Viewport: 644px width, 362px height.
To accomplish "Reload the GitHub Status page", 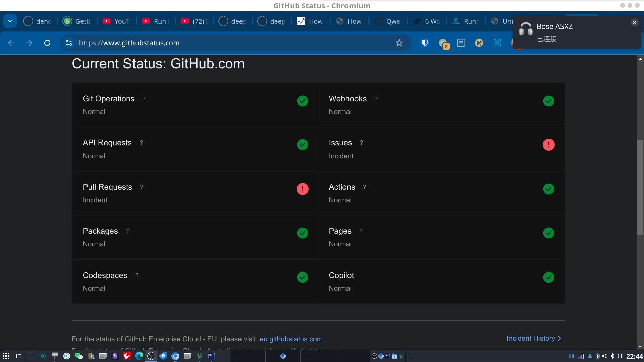I will [x=47, y=43].
